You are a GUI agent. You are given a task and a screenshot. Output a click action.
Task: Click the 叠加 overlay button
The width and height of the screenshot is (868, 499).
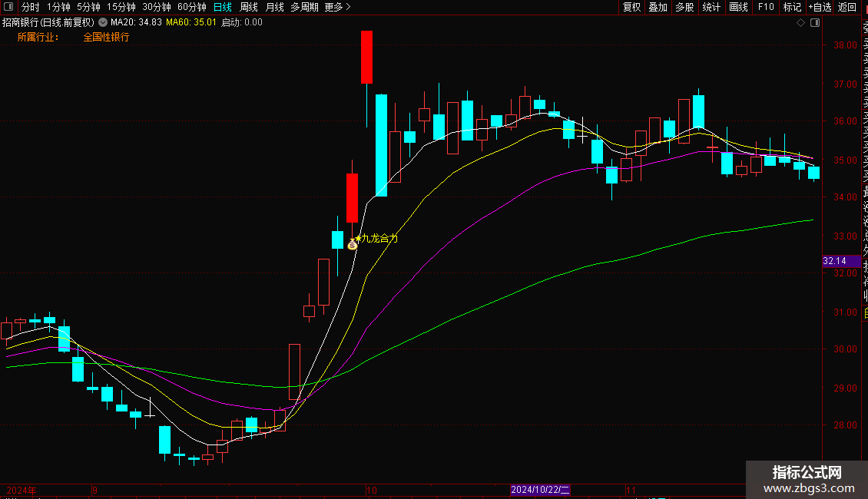658,7
